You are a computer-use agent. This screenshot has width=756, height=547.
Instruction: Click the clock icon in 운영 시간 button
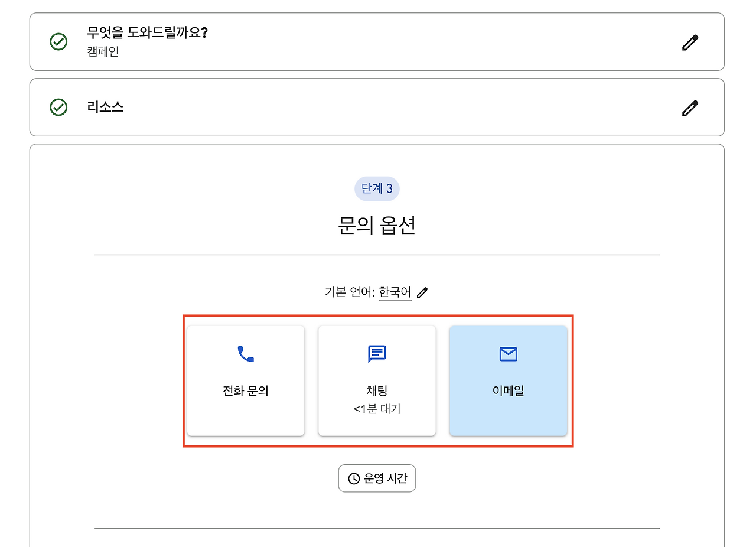point(353,478)
